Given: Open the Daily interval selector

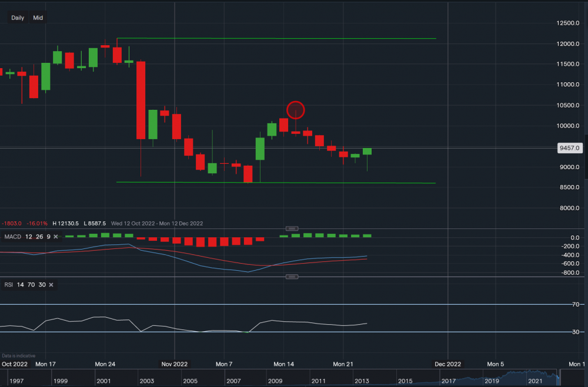Looking at the screenshot, I should coord(17,18).
